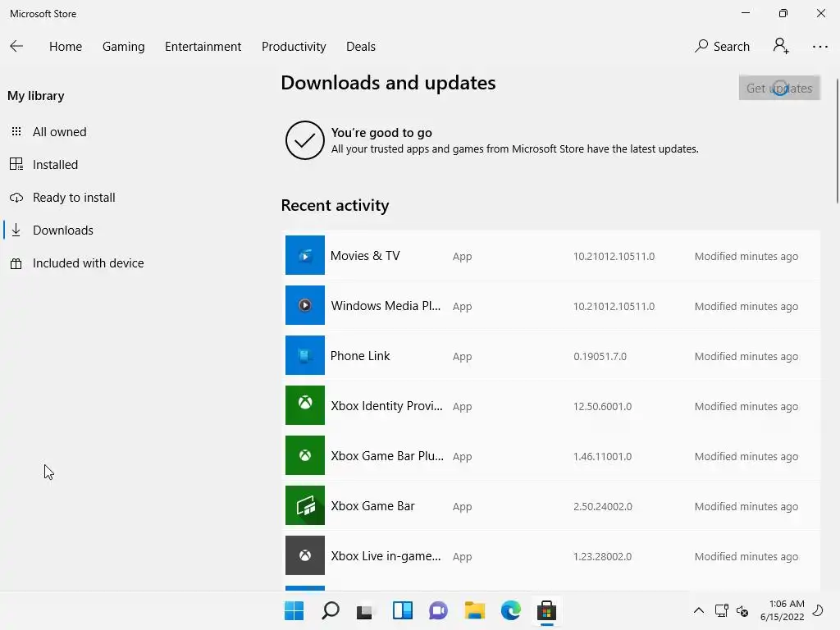Click the Included with device gift icon
Viewport: 840px width, 630px height.
tap(16, 263)
